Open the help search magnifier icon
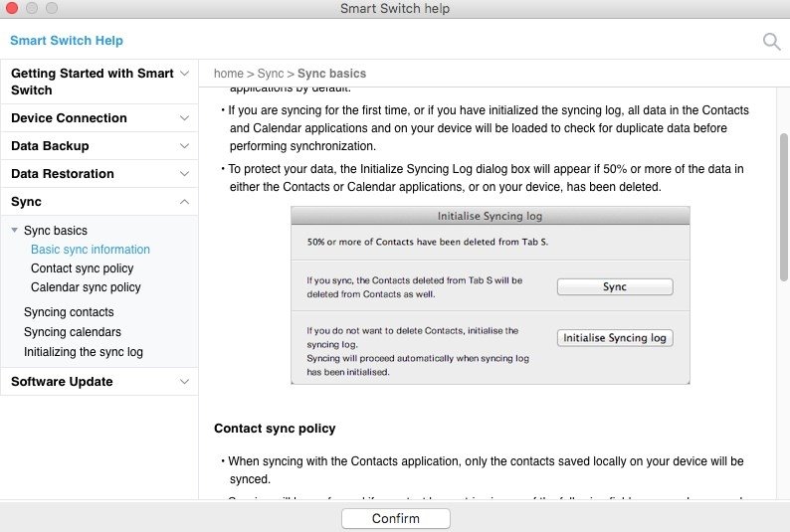Image resolution: width=790 pixels, height=532 pixels. point(771,42)
